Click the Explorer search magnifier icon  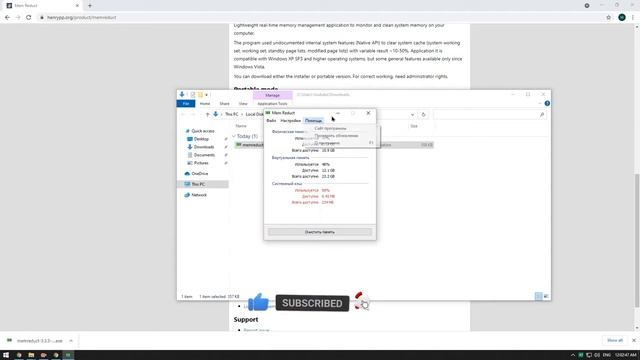542,115
